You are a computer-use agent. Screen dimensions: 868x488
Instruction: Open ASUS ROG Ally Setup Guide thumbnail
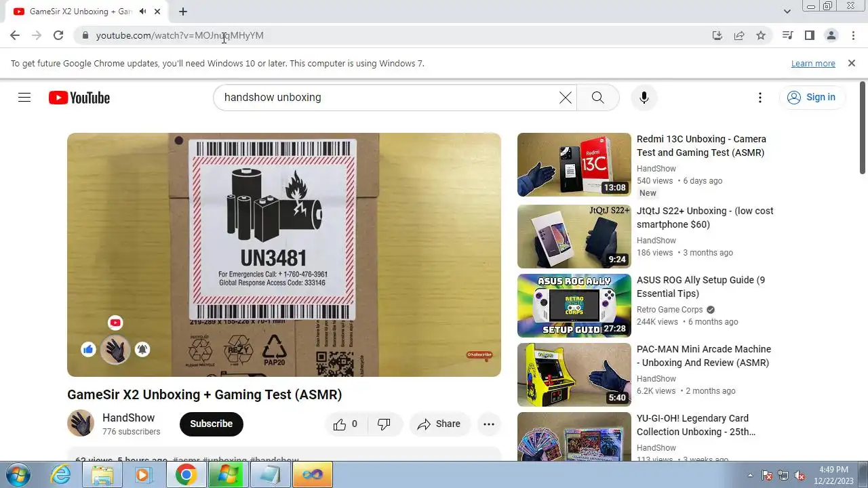(574, 306)
